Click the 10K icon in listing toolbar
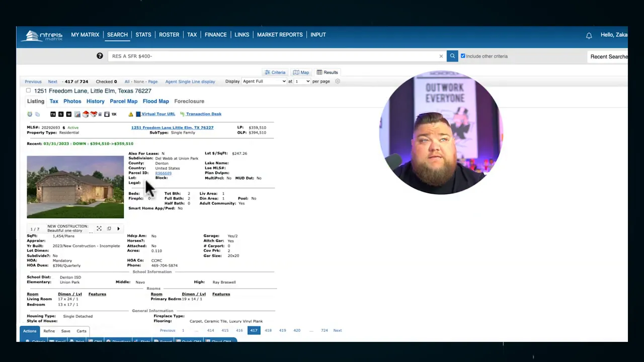The height and width of the screenshot is (362, 644). click(x=114, y=114)
